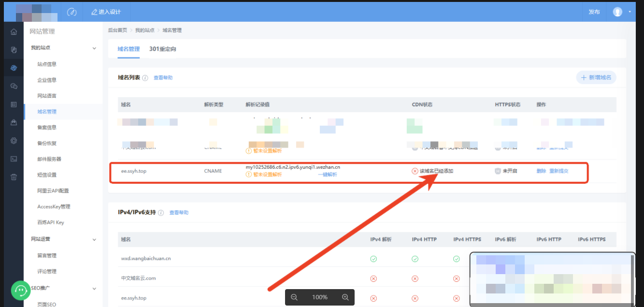
Task: Click the 发布 button in top bar
Action: 594,12
